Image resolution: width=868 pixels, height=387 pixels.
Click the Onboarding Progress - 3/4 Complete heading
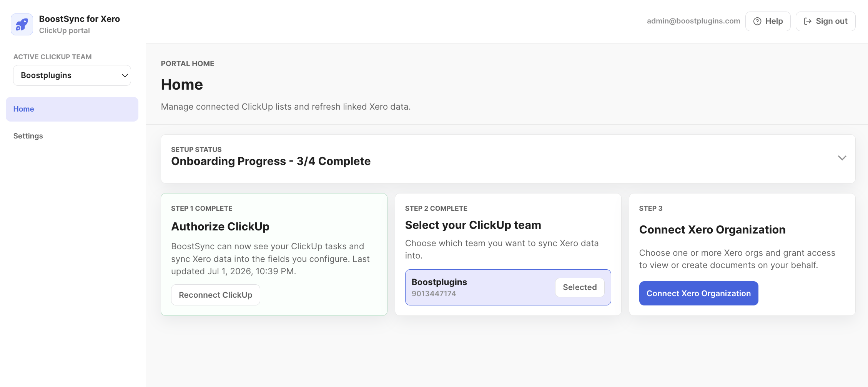(271, 161)
